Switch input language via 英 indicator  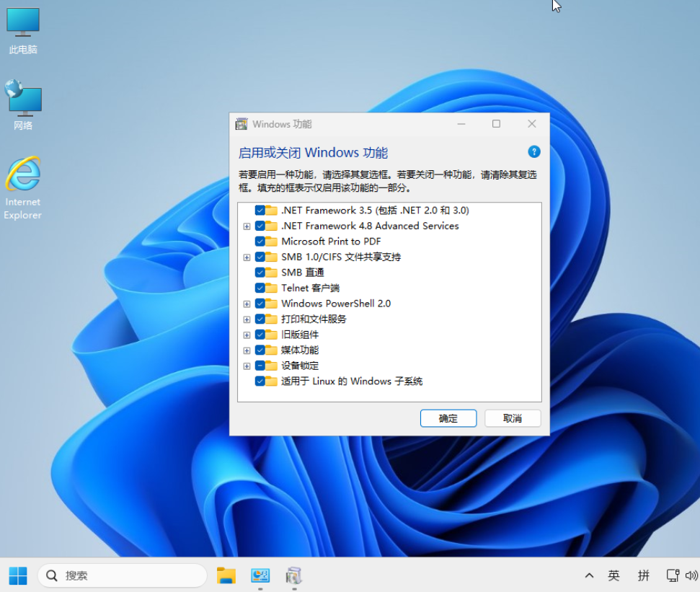[613, 575]
